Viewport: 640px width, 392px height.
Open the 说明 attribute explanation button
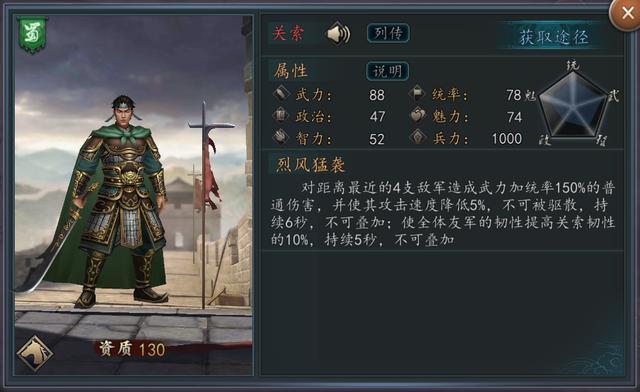(387, 71)
